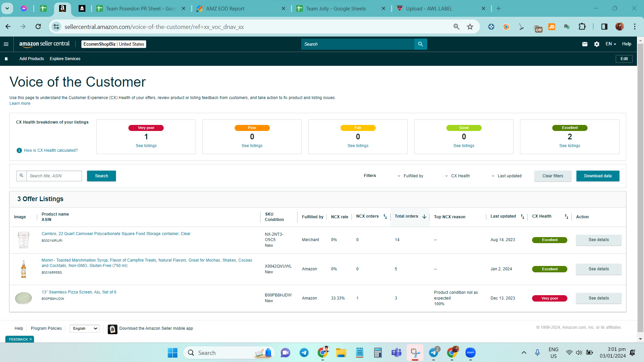
Task: Open Explore Services menu item
Action: 65,59
